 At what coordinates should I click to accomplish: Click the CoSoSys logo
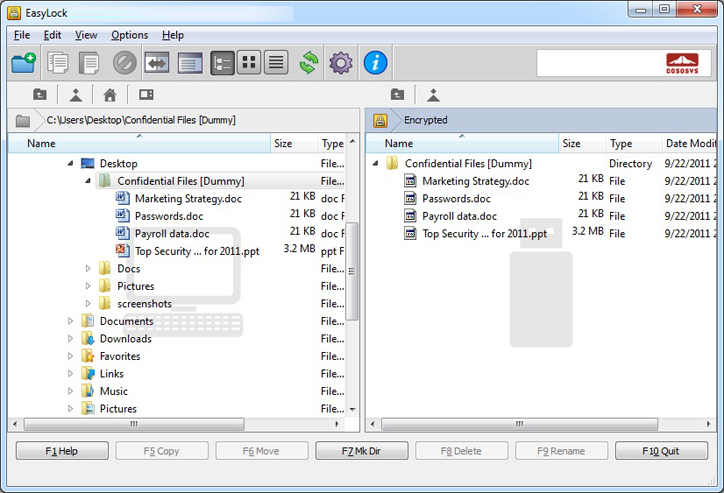click(x=682, y=63)
